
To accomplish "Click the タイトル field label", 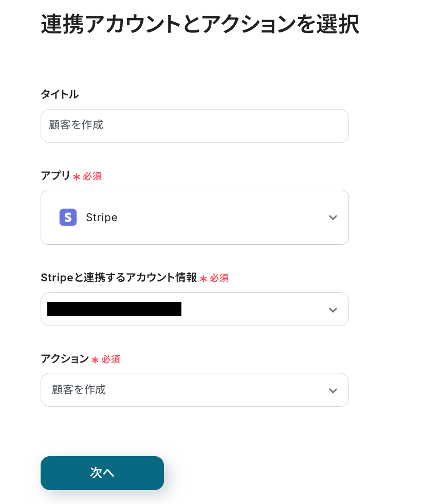I will pyautogui.click(x=60, y=95).
